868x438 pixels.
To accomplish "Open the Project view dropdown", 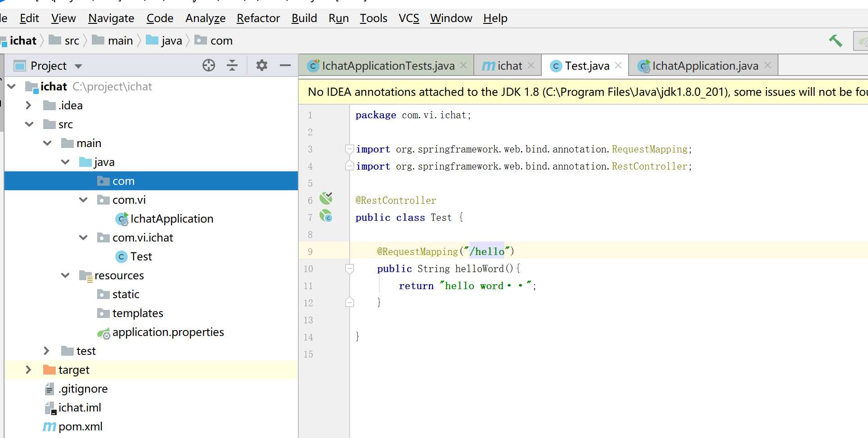I will [78, 66].
